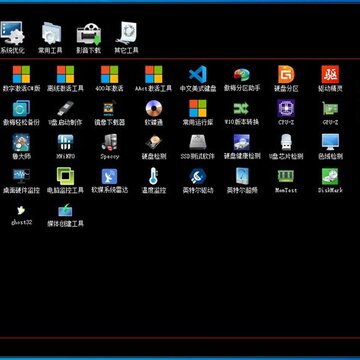
Task: Open 硬盘健康检测 disk health tool
Action: [242, 147]
